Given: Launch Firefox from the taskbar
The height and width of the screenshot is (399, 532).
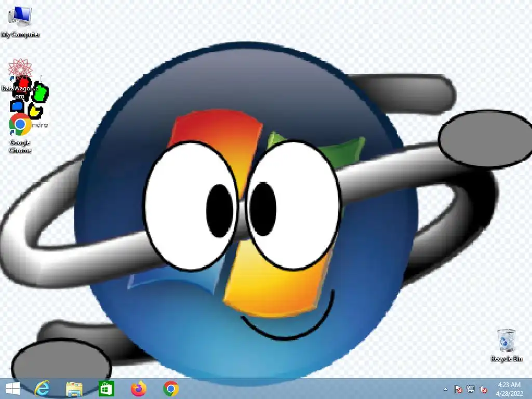Looking at the screenshot, I should (138, 389).
